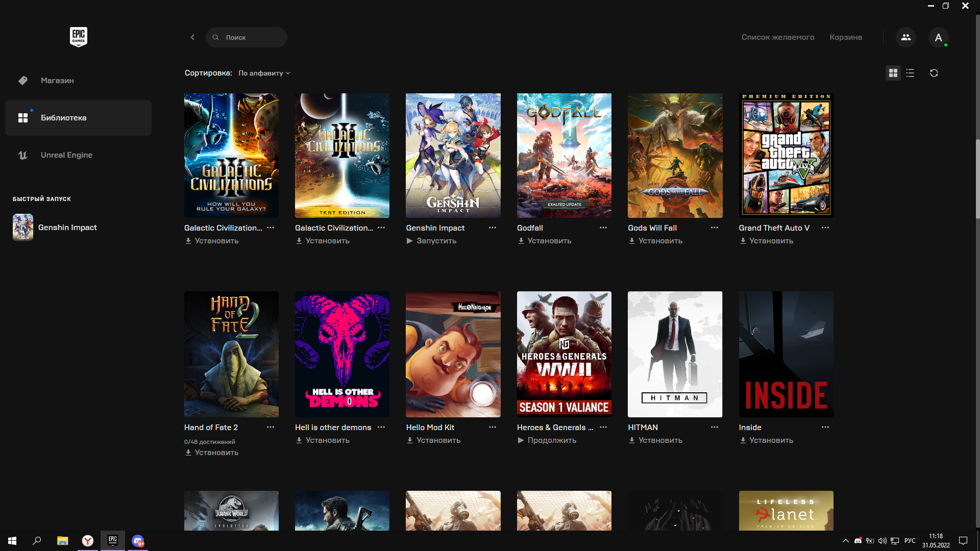
Task: Click Запустить under Genshin Impact
Action: (431, 241)
